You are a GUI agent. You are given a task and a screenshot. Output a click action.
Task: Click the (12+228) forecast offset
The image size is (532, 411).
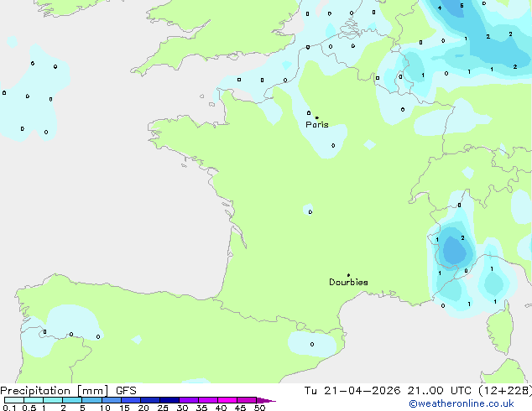[x=505, y=391]
